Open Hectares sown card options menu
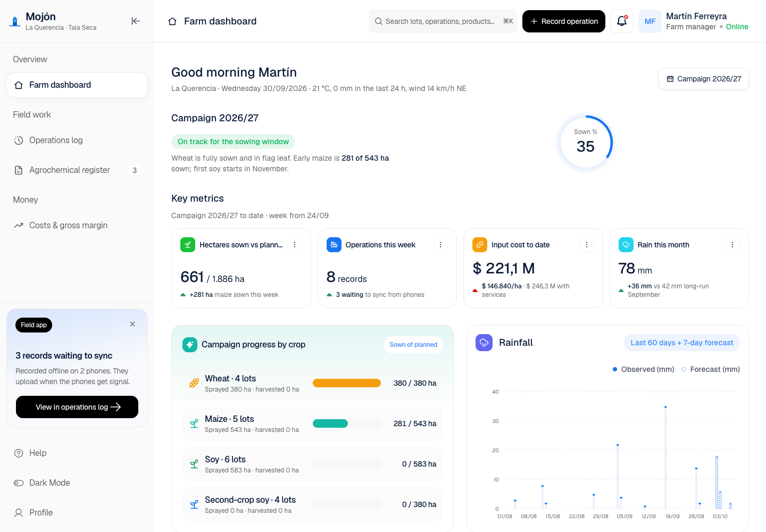This screenshot has width=766, height=532. 294,245
